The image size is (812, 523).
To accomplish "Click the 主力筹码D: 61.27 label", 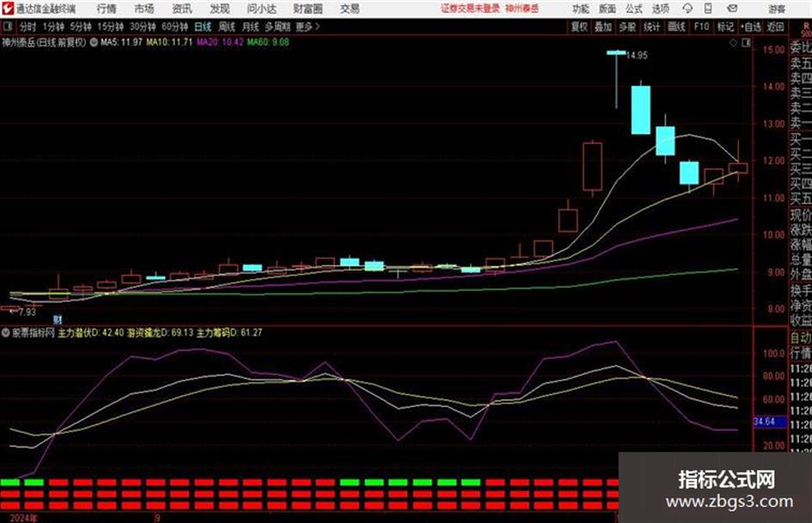I will [229, 333].
